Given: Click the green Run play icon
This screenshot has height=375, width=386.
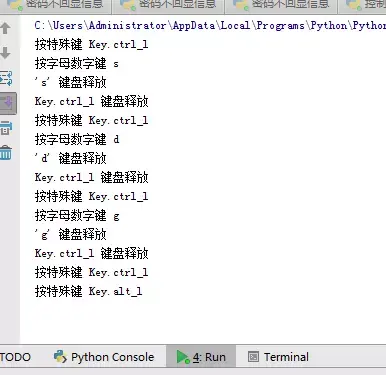Looking at the screenshot, I should click(182, 357).
